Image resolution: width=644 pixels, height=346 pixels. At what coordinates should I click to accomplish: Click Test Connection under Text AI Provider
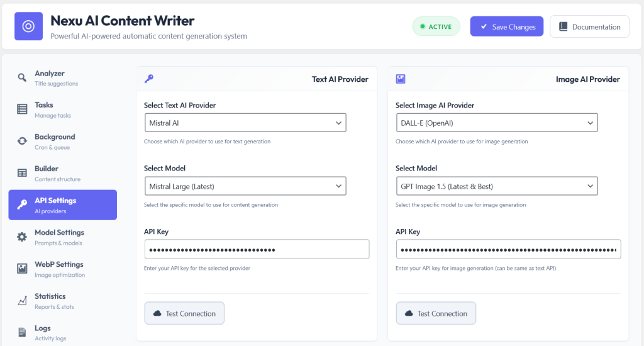[184, 313]
